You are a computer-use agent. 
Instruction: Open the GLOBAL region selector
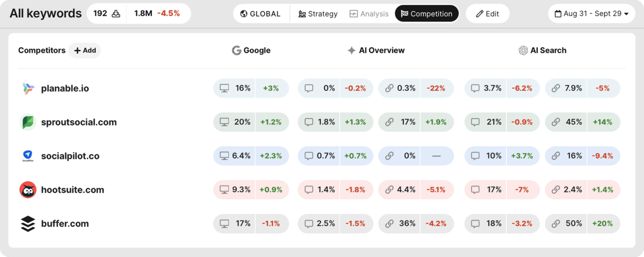pyautogui.click(x=260, y=14)
